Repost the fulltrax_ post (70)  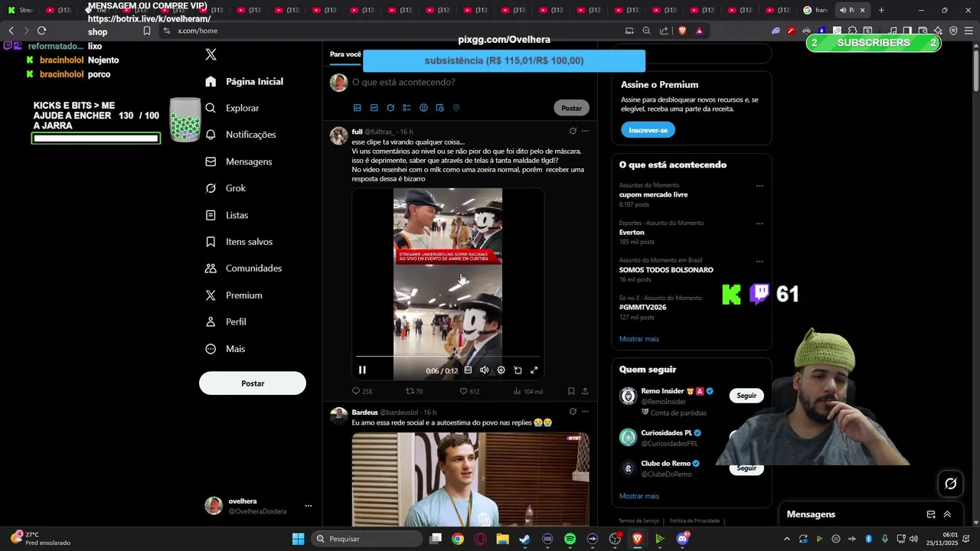pos(414,391)
